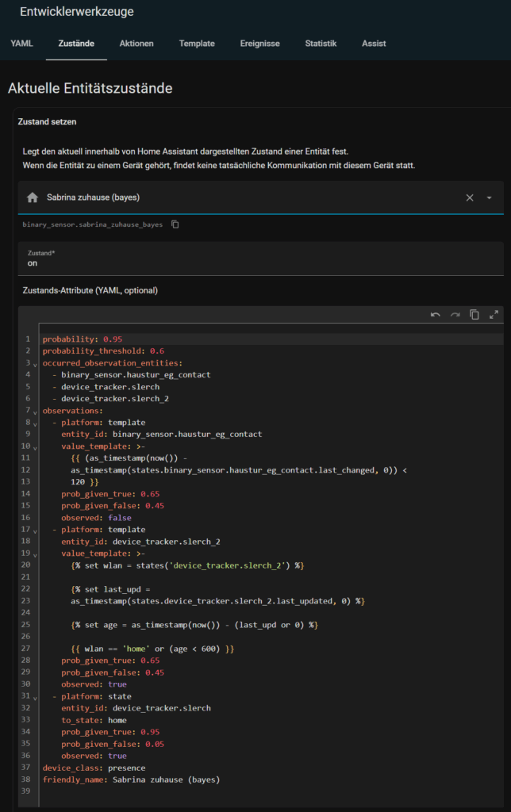This screenshot has width=511, height=812.
Task: Click the home icon in entity picker
Action: (x=33, y=197)
